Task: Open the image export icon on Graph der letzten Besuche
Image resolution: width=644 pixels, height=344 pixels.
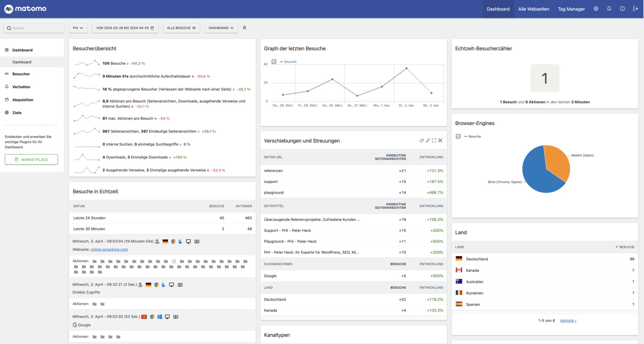Action: [x=273, y=62]
